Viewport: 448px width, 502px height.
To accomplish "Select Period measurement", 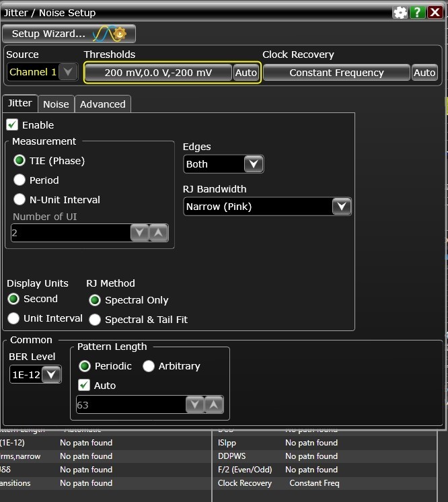I will pyautogui.click(x=20, y=180).
